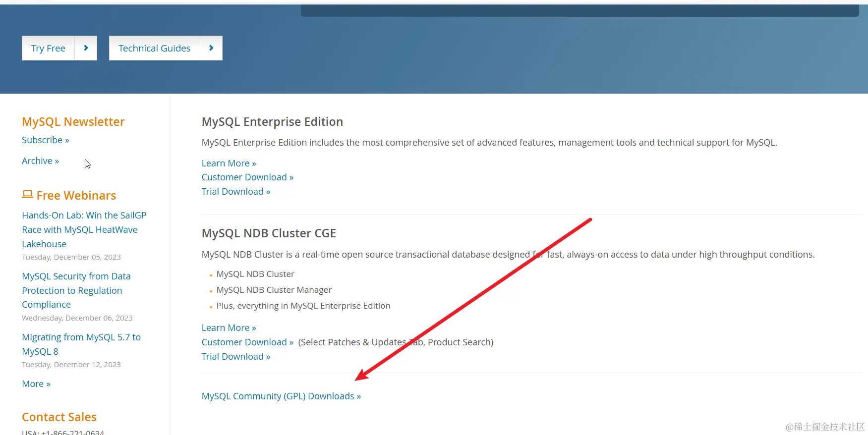Click the date 'Wednesday, December 06, 2023'
868x435 pixels.
tap(77, 318)
